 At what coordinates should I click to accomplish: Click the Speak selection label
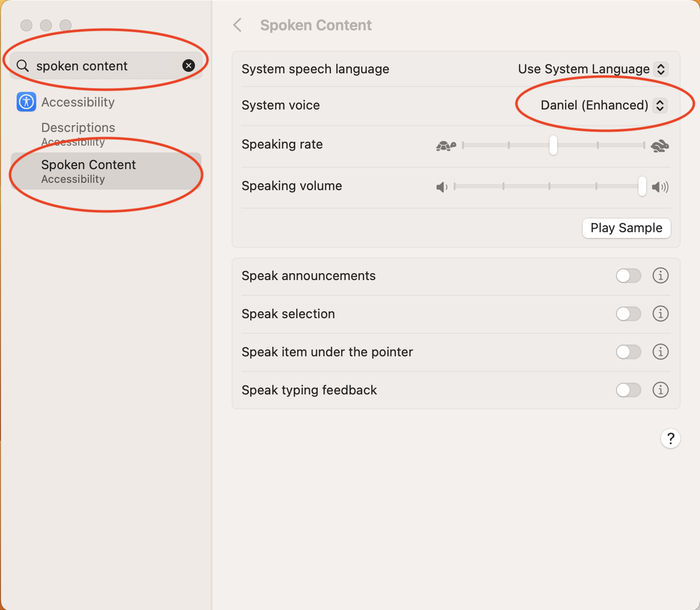pyautogui.click(x=288, y=314)
